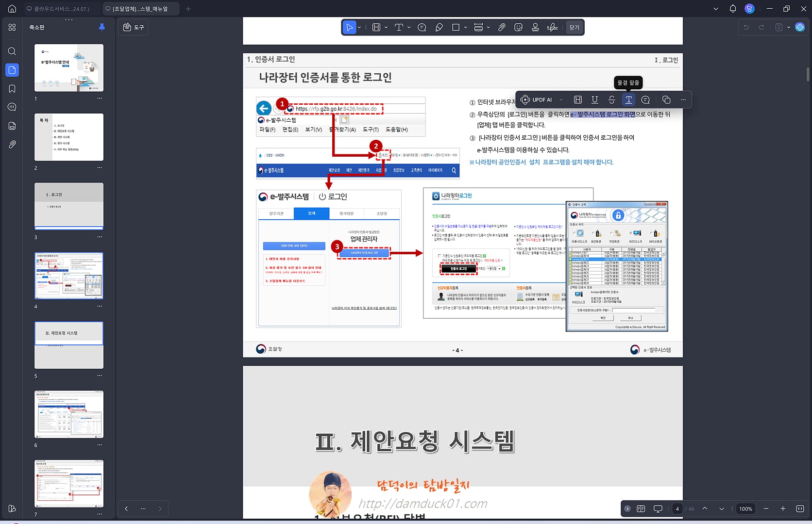Select the page 5 thumbnail
The width and height of the screenshot is (812, 524).
pyautogui.click(x=68, y=345)
